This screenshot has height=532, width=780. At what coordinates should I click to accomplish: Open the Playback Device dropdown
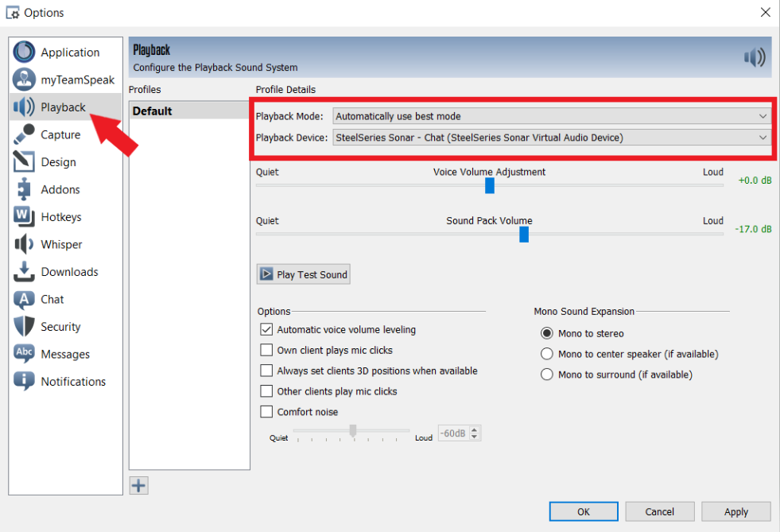[552, 138]
